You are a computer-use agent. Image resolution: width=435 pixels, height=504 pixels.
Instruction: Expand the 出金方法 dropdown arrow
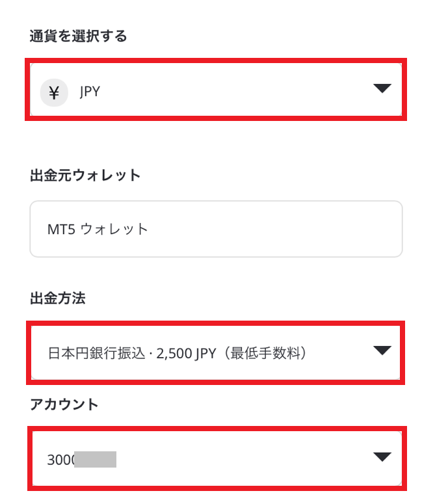382,351
